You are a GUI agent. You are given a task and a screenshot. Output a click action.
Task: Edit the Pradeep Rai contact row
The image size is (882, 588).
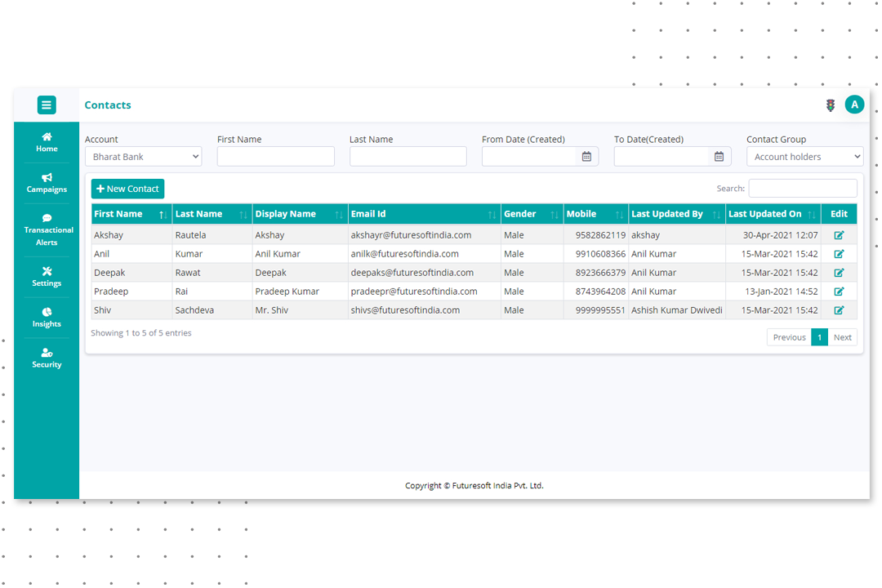point(839,292)
